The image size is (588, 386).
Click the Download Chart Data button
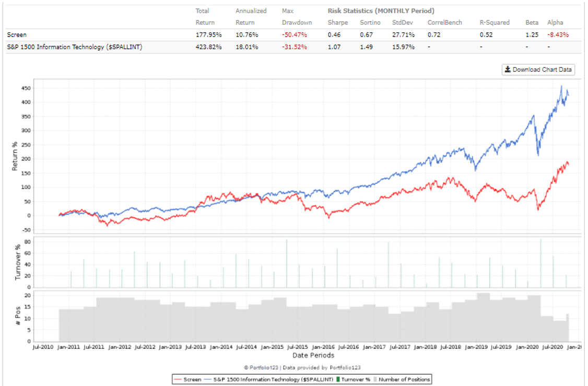pos(538,69)
